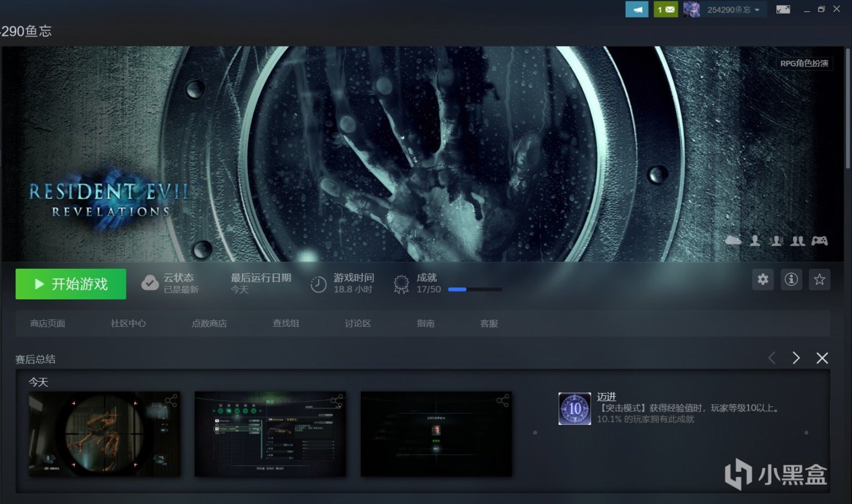
Task: Expand the 254290鱼忘 account dropdown
Action: coord(733,10)
